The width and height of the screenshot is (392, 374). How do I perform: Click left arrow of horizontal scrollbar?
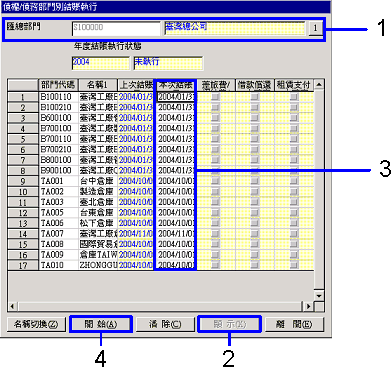(12, 306)
